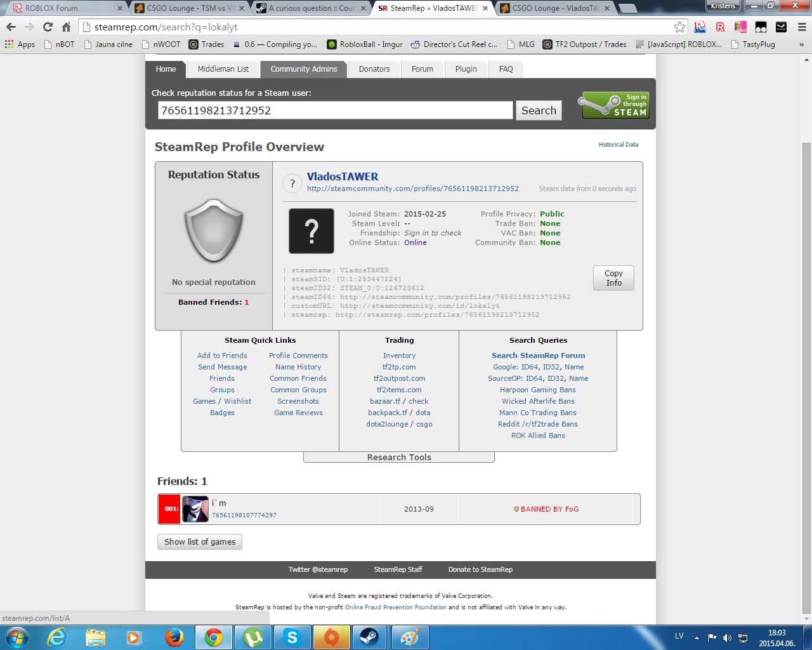Viewport: 812px width, 650px height.
Task: Click the Steam ID search field
Action: point(335,110)
